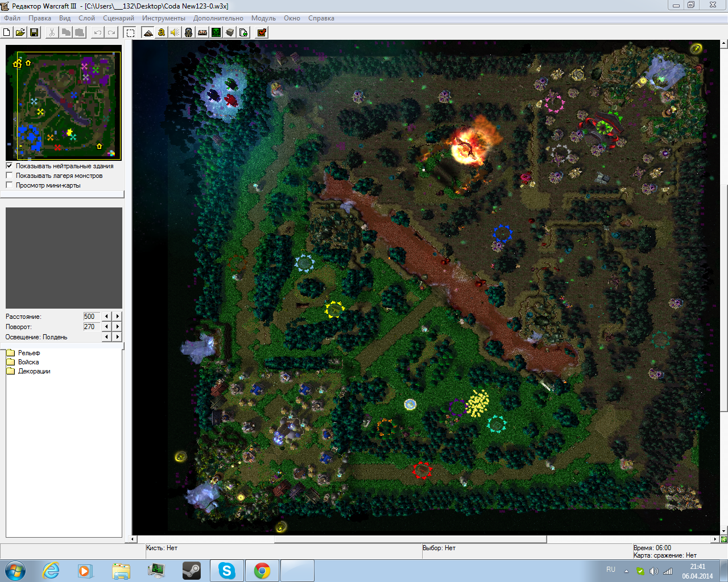Screen dimensions: 728x582
Task: Switch Освещение to previous setting
Action: (106, 337)
